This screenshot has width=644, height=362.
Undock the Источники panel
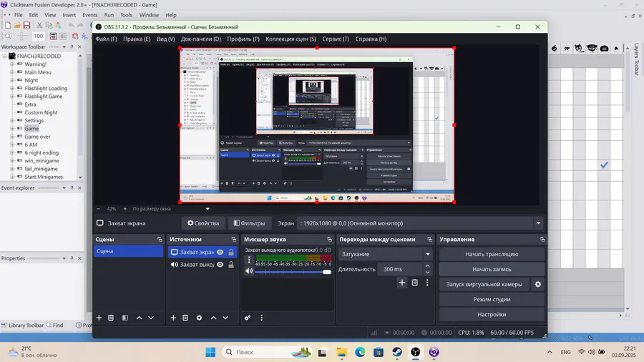pos(234,239)
